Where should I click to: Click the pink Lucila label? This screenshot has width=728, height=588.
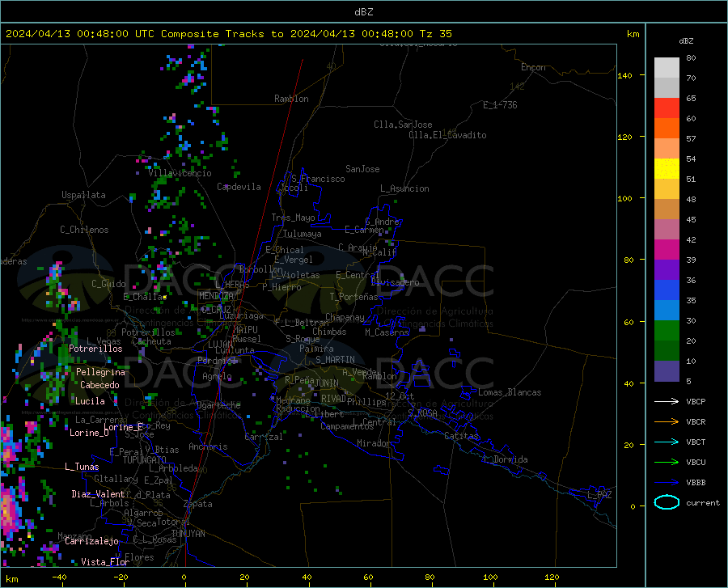(x=90, y=401)
